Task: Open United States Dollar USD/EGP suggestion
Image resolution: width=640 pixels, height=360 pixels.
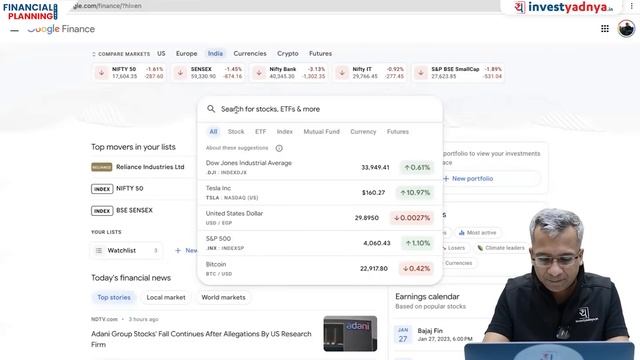Action: 320,218
